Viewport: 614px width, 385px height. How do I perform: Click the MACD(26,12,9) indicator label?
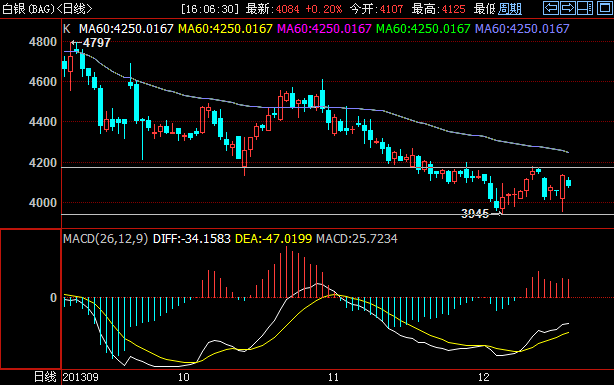[x=106, y=239]
